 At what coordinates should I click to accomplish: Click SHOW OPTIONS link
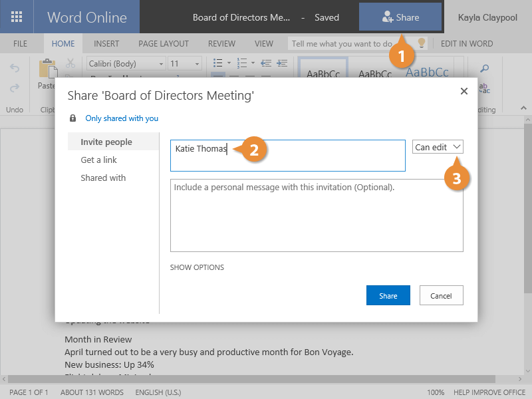[x=197, y=267]
